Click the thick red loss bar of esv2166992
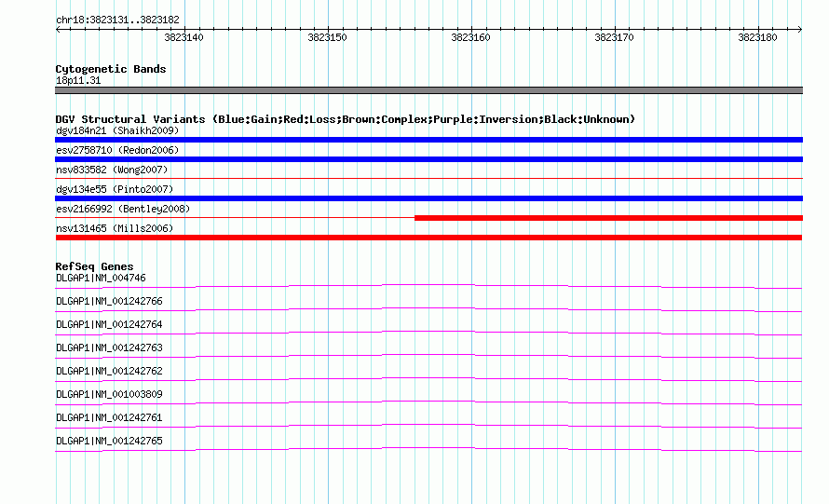 (608, 218)
